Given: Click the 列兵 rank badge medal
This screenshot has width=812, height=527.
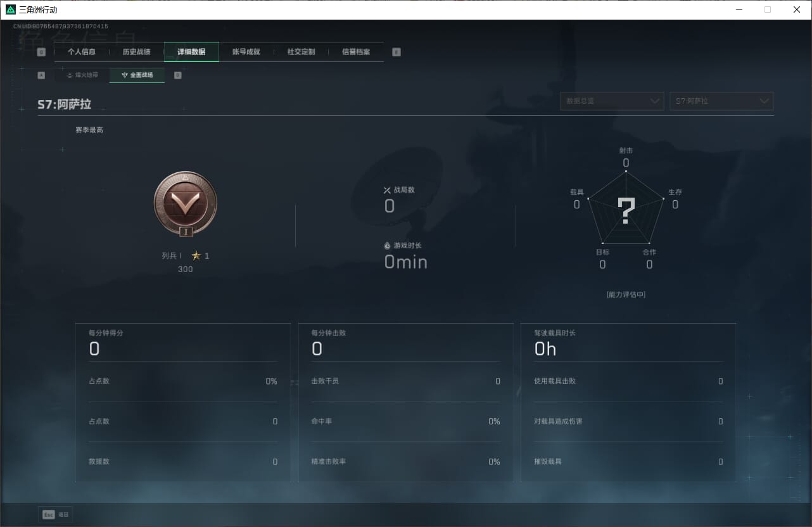Looking at the screenshot, I should point(185,203).
